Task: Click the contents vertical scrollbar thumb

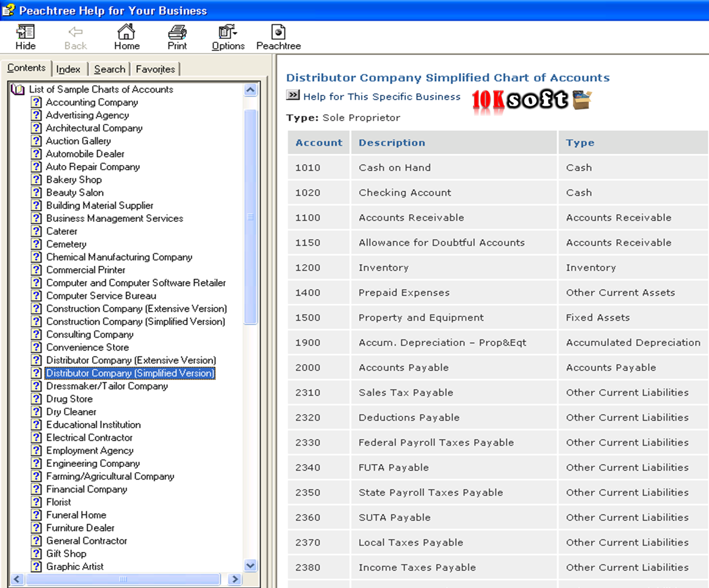Action: click(x=250, y=217)
